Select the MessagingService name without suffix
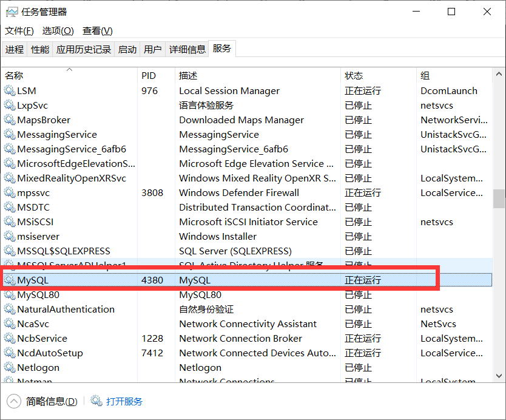The height and width of the screenshot is (420, 506). point(57,135)
